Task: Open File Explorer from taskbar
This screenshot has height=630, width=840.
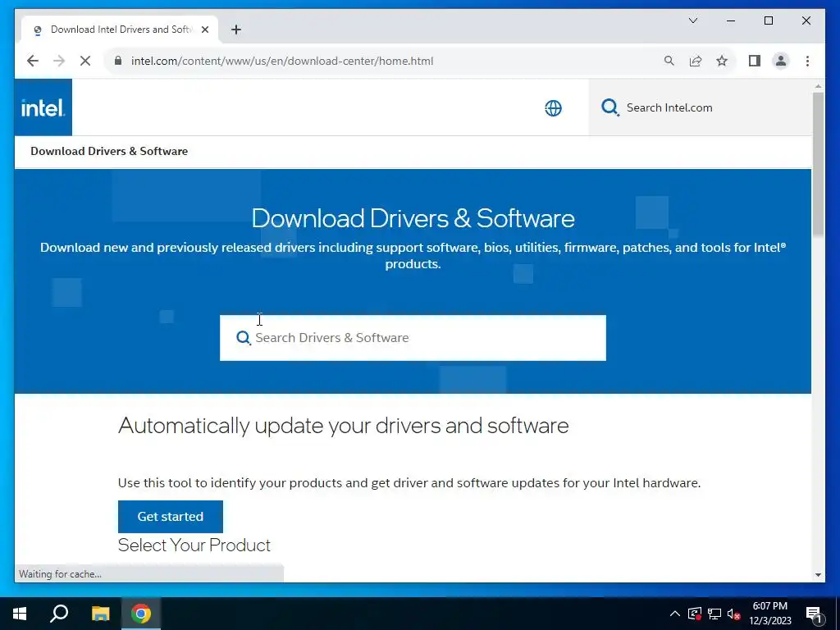Action: [x=100, y=614]
